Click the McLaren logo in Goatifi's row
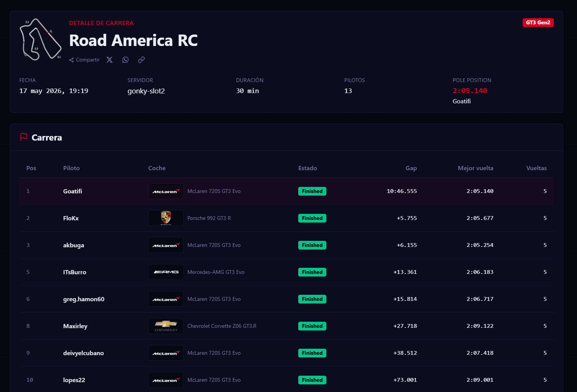 coord(166,191)
